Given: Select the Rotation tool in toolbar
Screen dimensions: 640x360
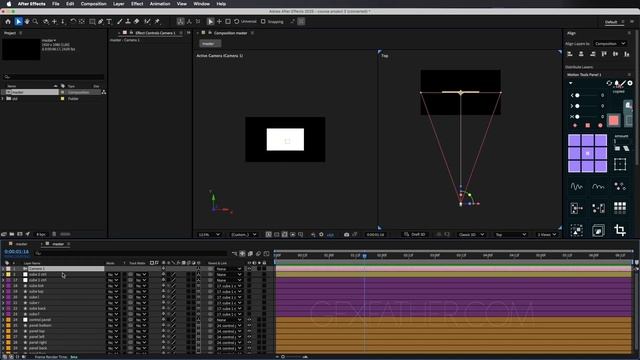Looking at the screenshot, I should pyautogui.click(x=73, y=22).
